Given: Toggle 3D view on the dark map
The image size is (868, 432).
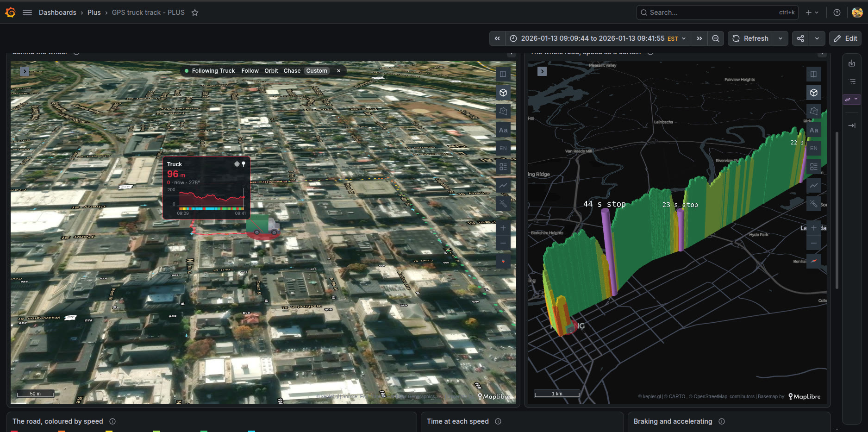Looking at the screenshot, I should pos(814,93).
